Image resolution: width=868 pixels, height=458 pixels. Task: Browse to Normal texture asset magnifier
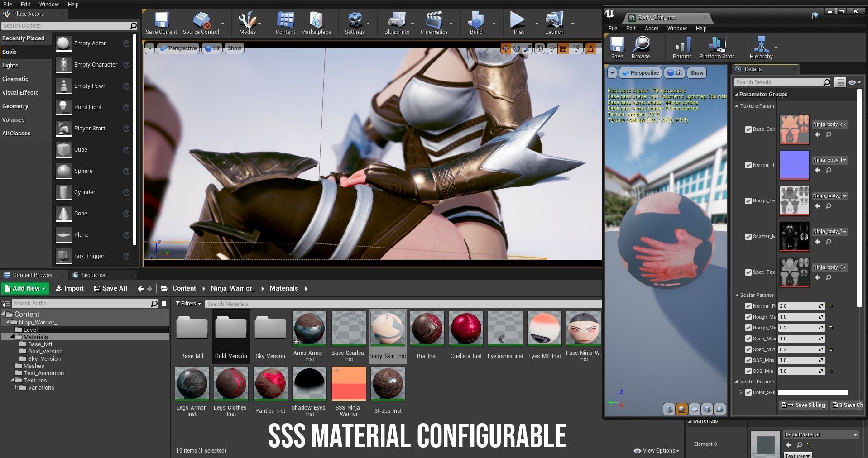[x=829, y=170]
